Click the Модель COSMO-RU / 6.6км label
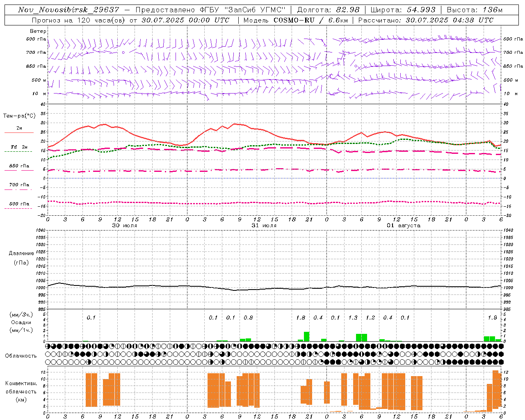Viewport: 525px width, 420px height. 295,20
